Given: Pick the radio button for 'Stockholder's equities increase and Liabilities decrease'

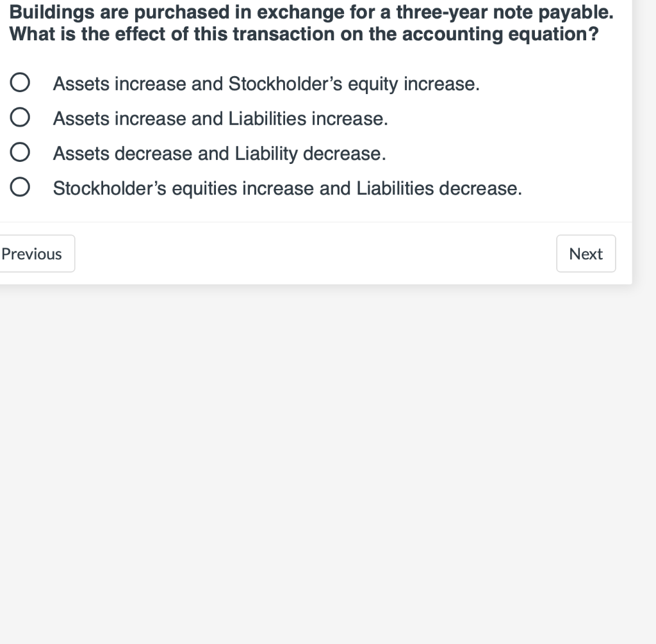Looking at the screenshot, I should click(20, 187).
